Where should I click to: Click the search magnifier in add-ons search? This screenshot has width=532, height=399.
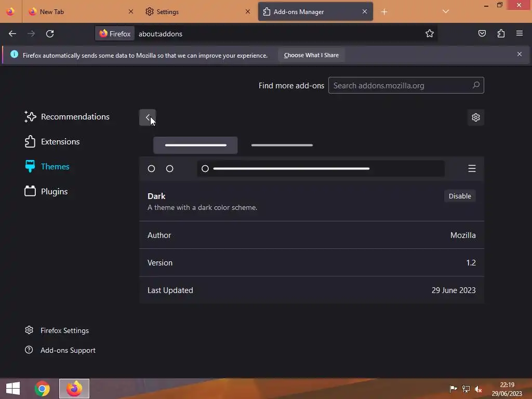(x=476, y=85)
